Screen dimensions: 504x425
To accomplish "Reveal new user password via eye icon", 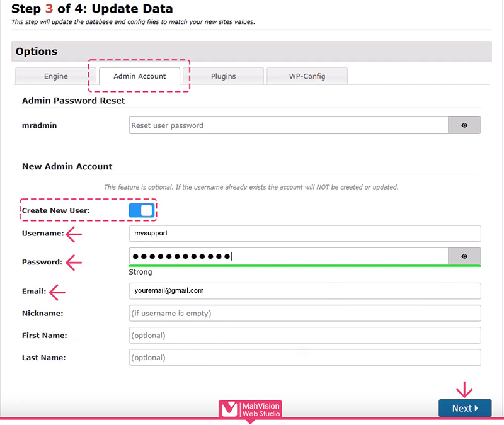I will click(464, 256).
